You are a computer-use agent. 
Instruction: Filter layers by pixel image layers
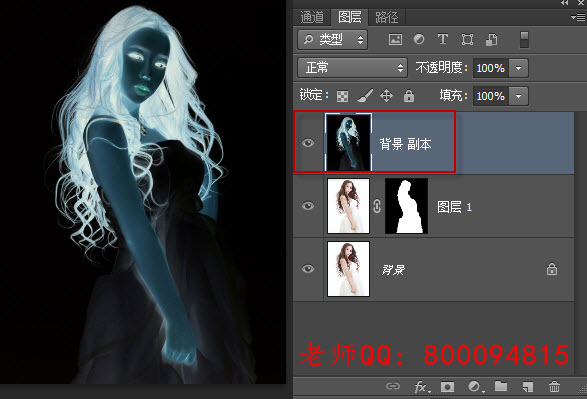[395, 39]
